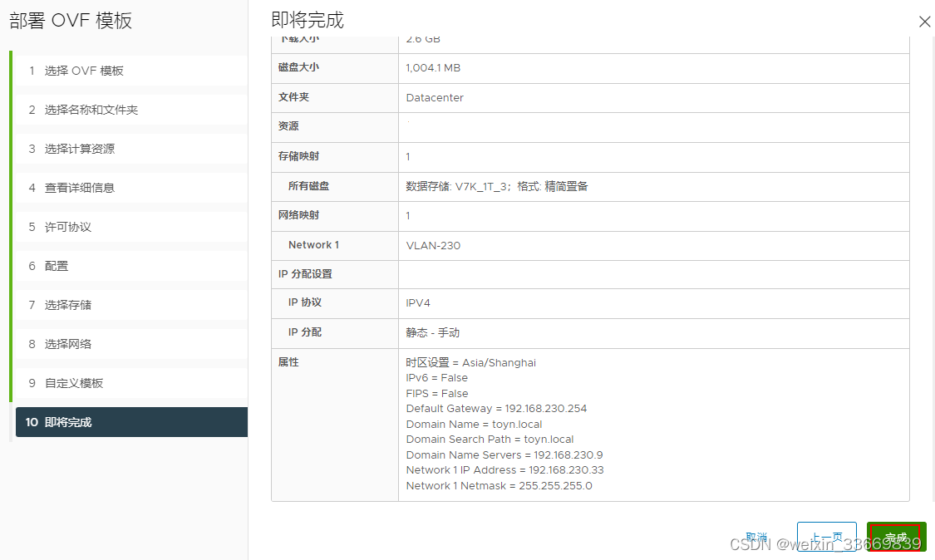Click the IP 分配 row label

point(305,332)
